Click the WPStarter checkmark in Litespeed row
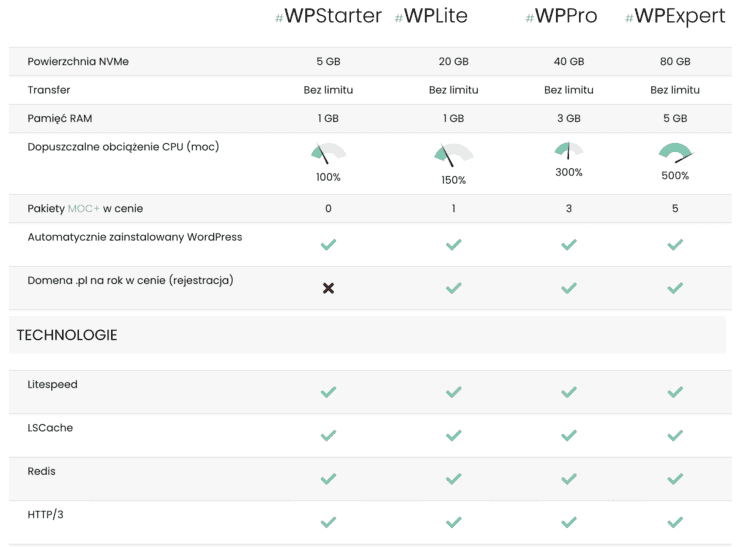The width and height of the screenshot is (740, 547). (328, 392)
